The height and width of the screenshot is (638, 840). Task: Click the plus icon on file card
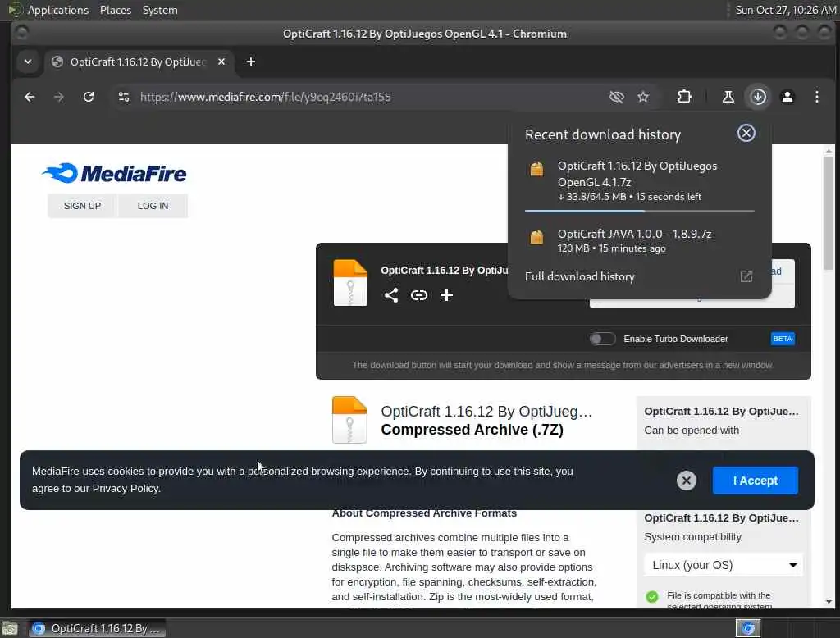pos(446,295)
